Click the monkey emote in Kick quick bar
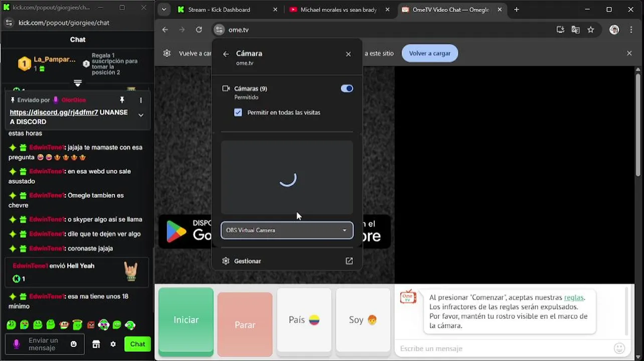This screenshot has width=644, height=361. (x=64, y=325)
